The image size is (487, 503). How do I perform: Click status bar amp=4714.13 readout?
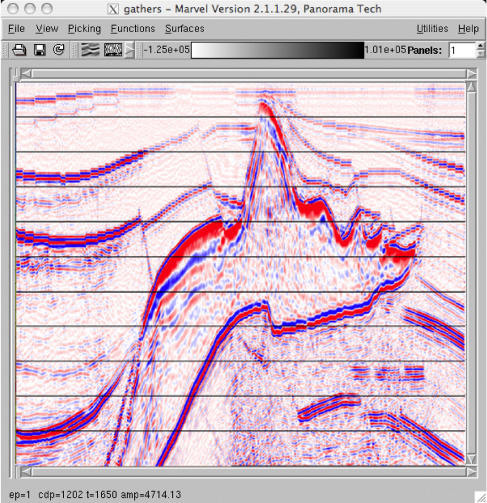(x=151, y=494)
